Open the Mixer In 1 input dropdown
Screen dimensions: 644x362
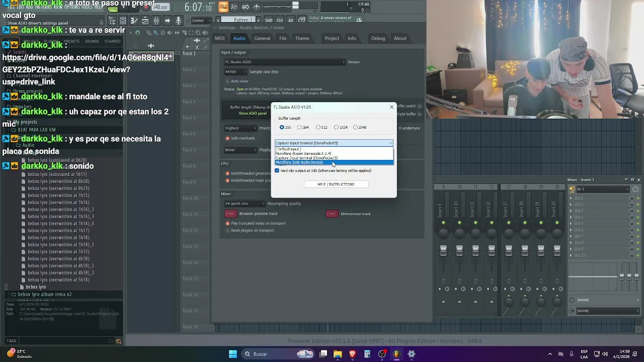point(602,189)
